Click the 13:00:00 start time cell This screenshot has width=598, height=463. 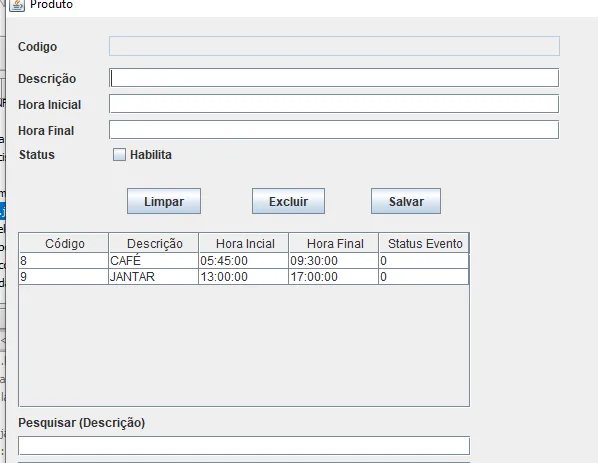pyautogui.click(x=244, y=277)
